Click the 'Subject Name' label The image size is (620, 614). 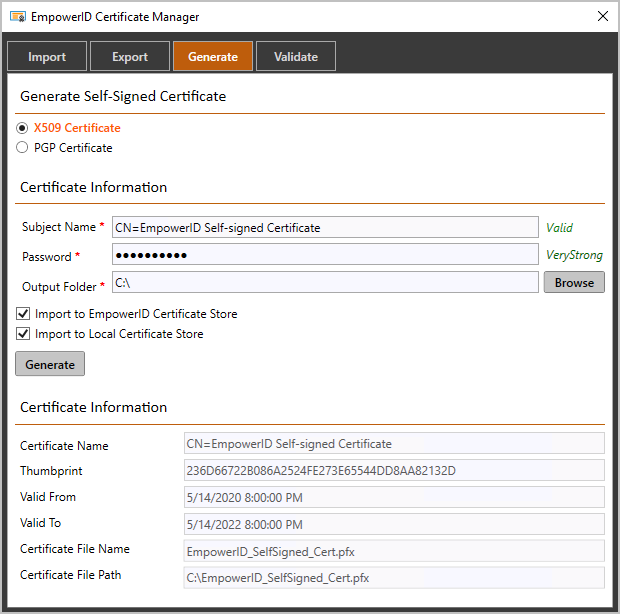coord(59,227)
